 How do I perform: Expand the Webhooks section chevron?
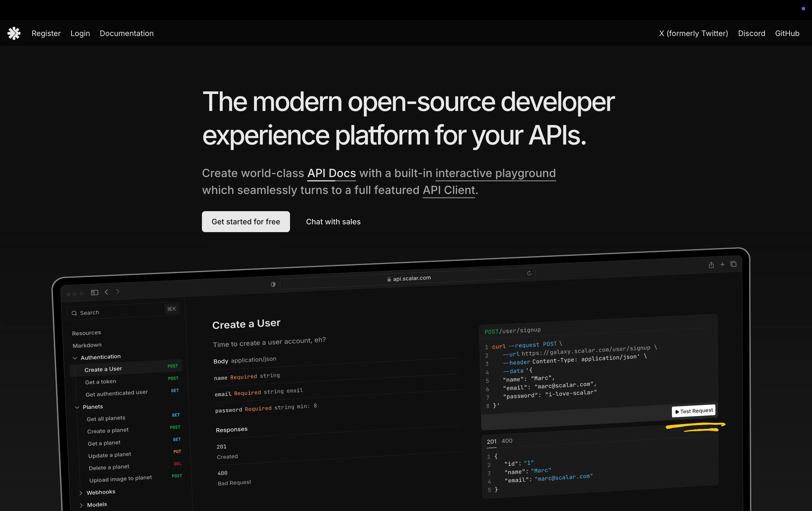[x=81, y=493]
